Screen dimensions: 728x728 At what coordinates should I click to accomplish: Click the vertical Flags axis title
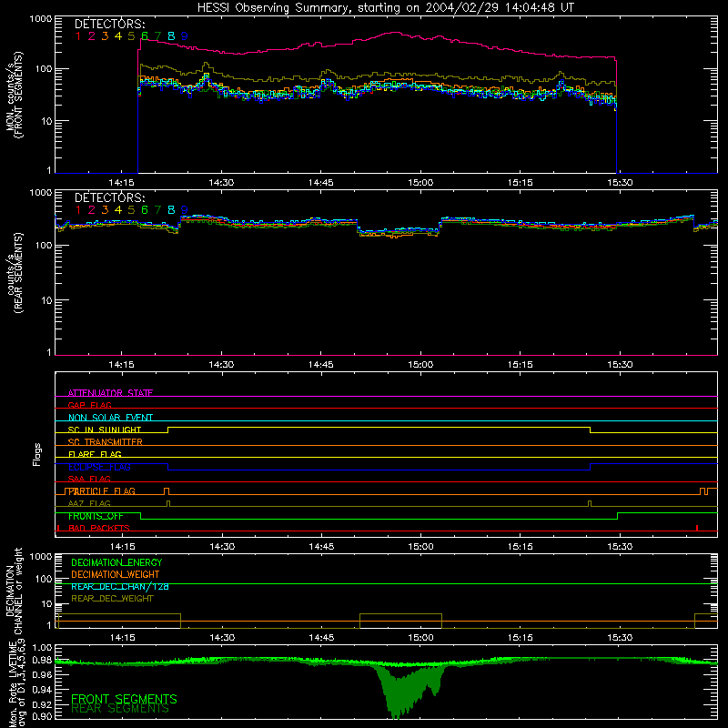point(37,454)
